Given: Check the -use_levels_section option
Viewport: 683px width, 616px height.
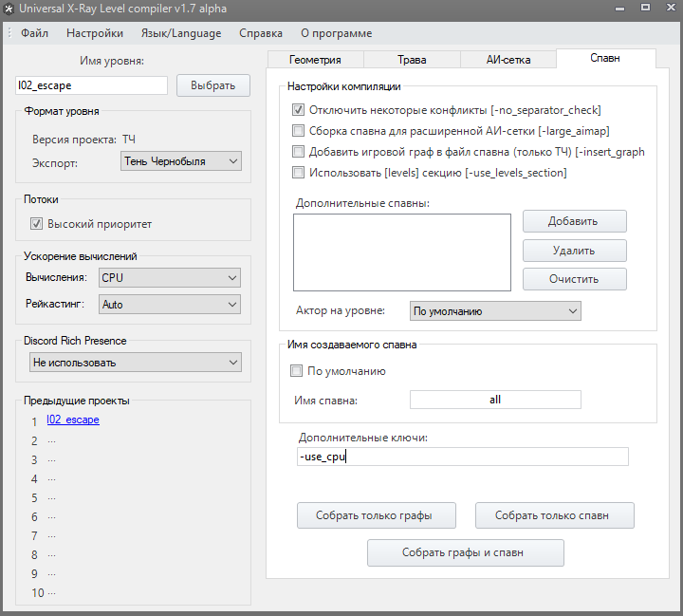Looking at the screenshot, I should [298, 172].
